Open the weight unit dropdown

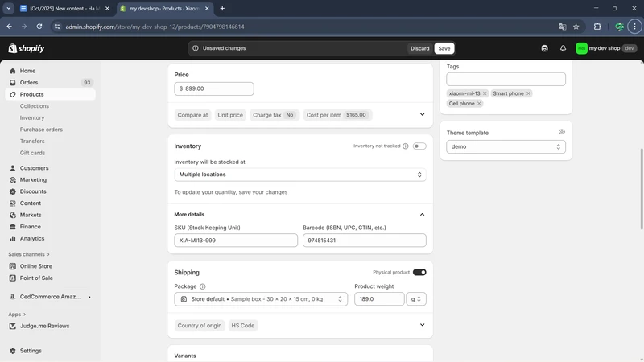(x=416, y=299)
